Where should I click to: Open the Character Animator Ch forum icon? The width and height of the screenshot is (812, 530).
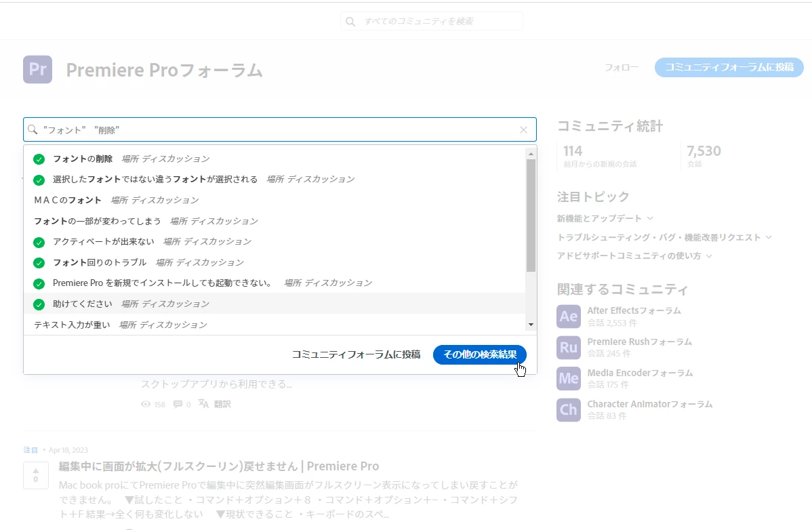[x=569, y=409]
